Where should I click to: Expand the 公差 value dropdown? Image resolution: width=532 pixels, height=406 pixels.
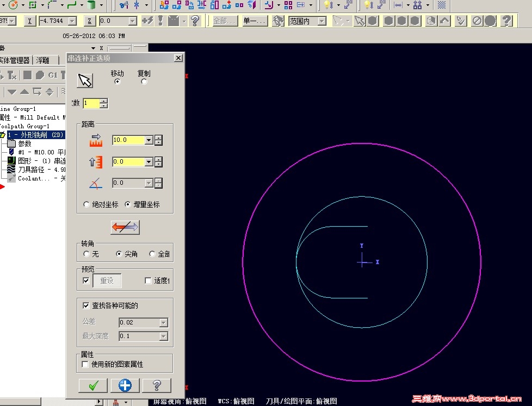point(163,322)
